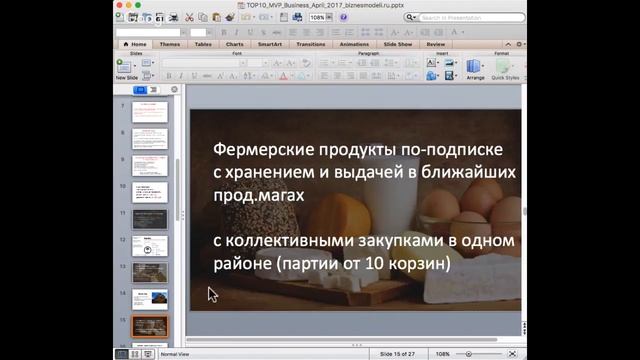Screen dimensions: 640x360
Task: Click the ribbon Increase Font Size icon
Action: click(277, 63)
